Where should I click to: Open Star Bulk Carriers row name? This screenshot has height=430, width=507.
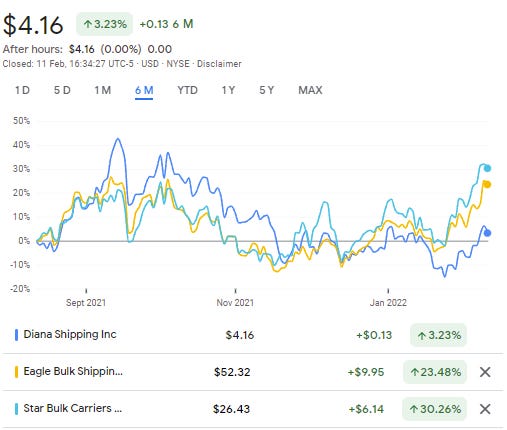(73, 408)
